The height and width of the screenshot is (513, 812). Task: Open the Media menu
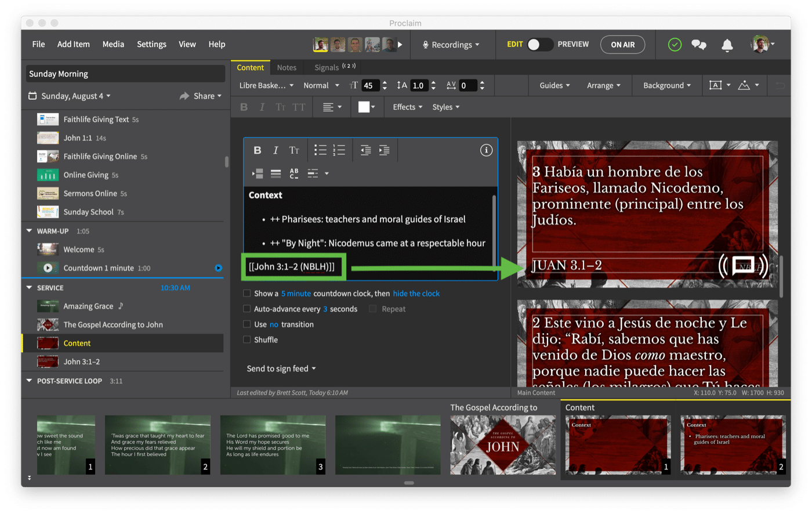pyautogui.click(x=113, y=45)
